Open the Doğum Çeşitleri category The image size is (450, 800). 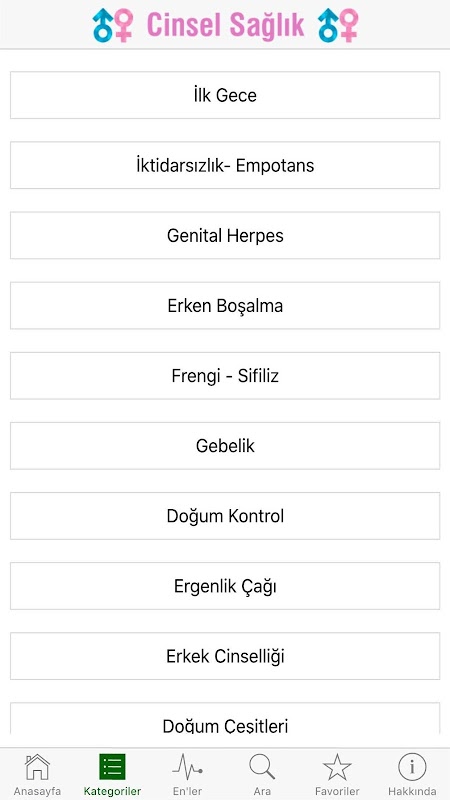click(x=225, y=719)
